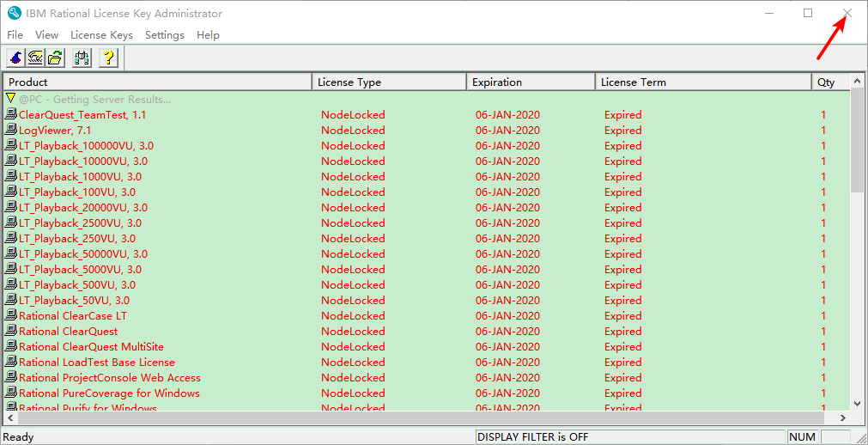Open the View menu
Screen dimensions: 868x445
(x=46, y=35)
